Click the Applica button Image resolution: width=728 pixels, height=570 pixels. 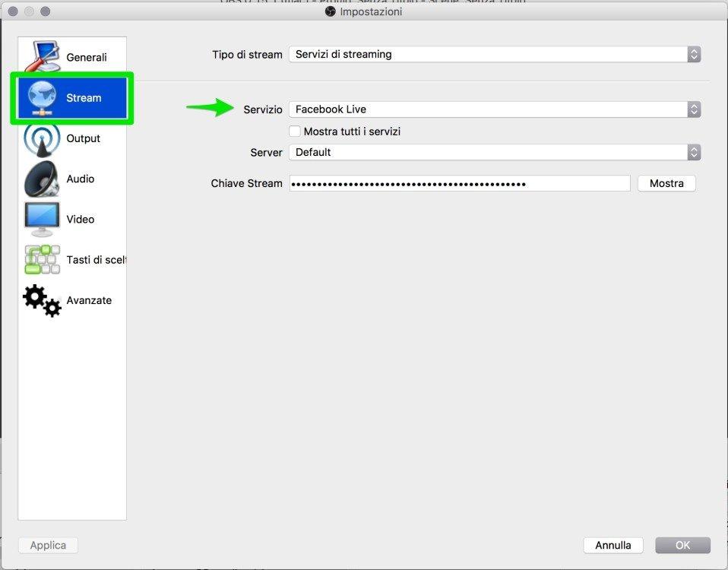point(49,545)
